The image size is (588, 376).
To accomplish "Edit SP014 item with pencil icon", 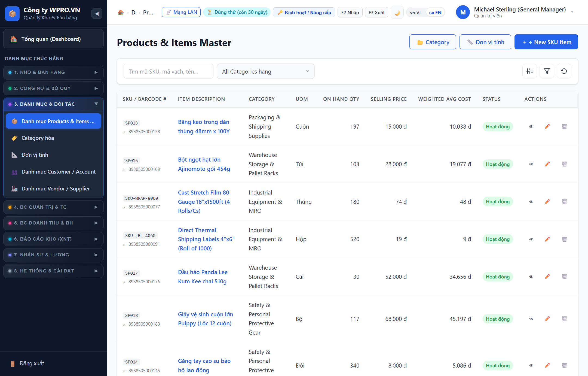I will (x=547, y=365).
